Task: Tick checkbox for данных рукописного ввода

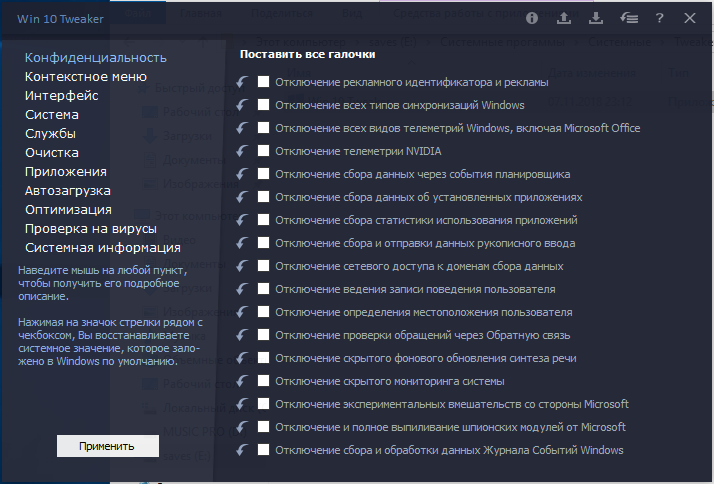Action: tap(263, 243)
